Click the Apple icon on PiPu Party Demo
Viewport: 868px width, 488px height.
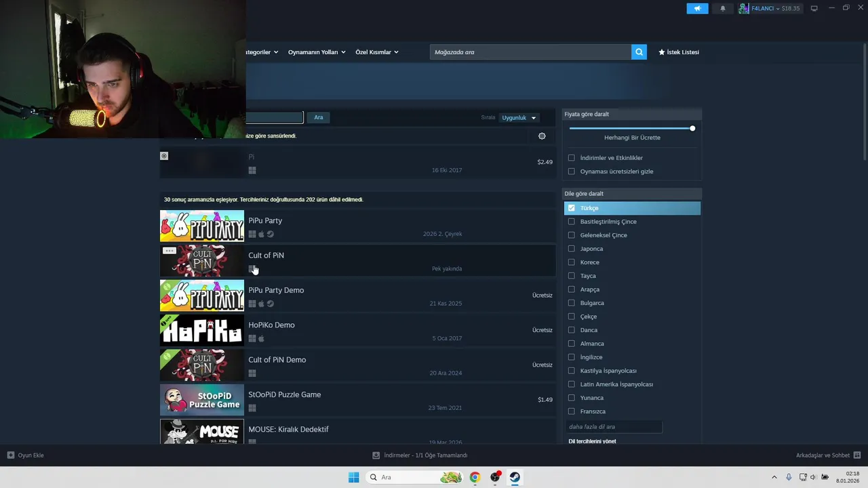pos(261,304)
